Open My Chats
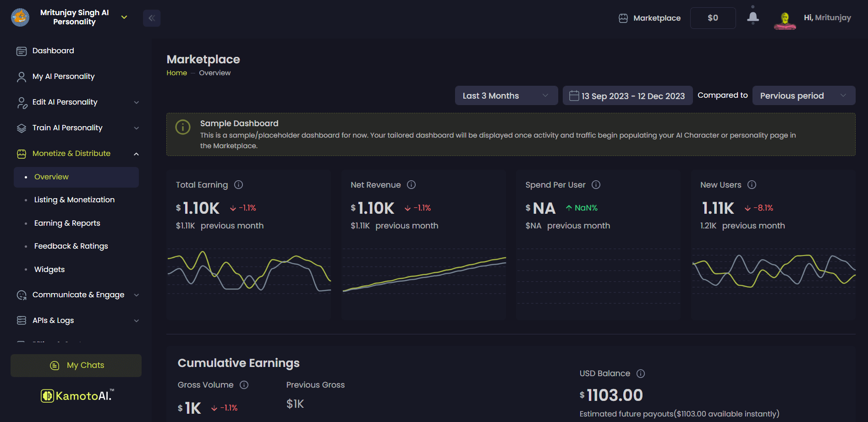This screenshot has height=422, width=868. (x=76, y=365)
